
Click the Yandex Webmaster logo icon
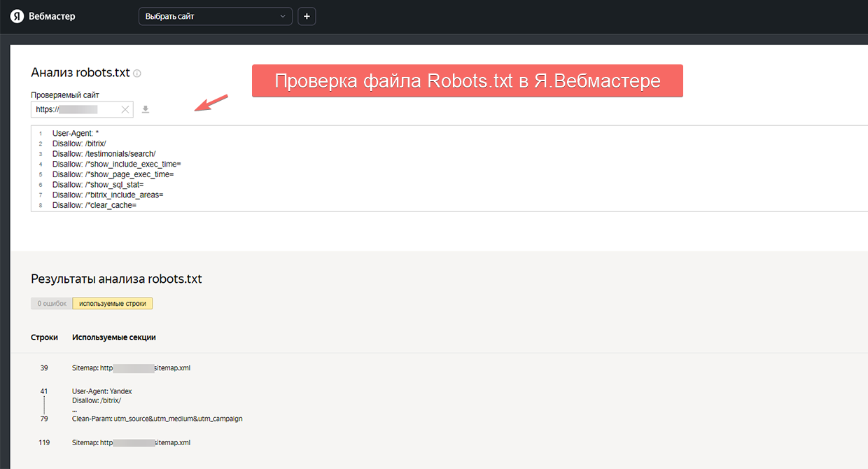click(17, 16)
